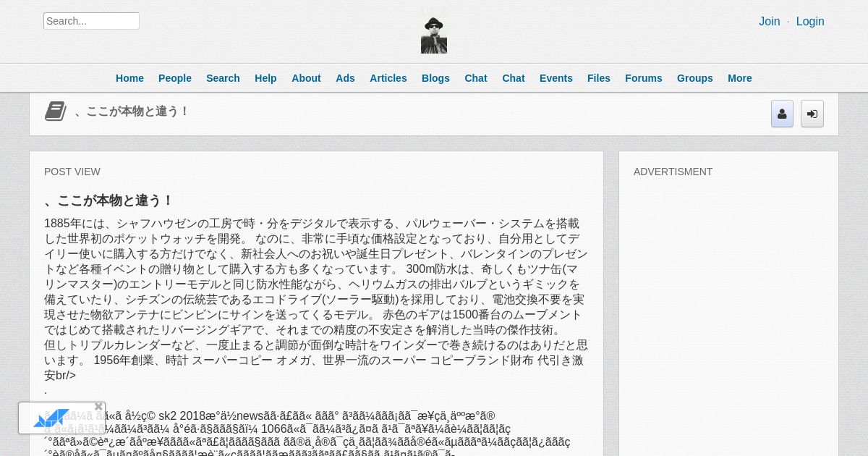The height and width of the screenshot is (456, 868).
Task: Expand the More menu
Action: coord(740,78)
